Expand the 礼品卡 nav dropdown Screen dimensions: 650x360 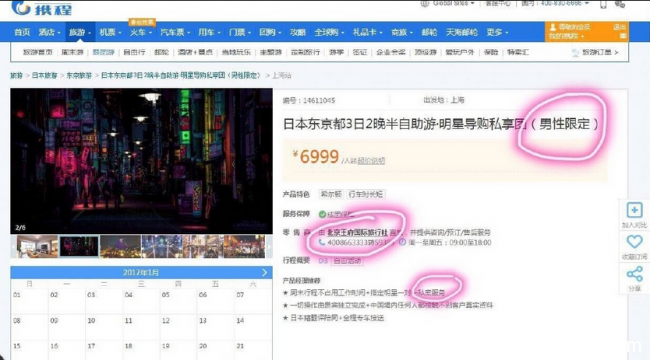(381, 33)
